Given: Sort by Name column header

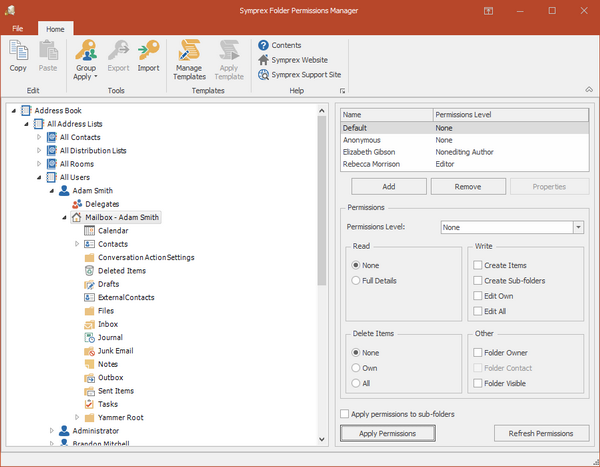Looking at the screenshot, I should tap(386, 115).
